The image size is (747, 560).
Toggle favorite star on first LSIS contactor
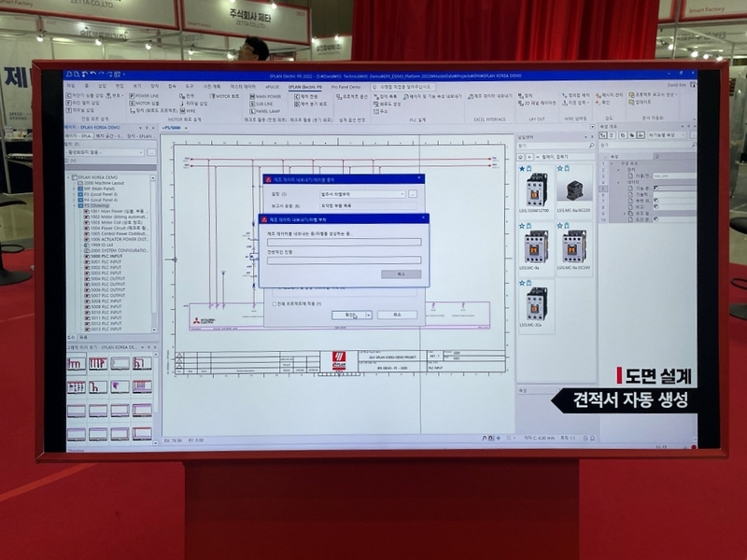point(521,169)
